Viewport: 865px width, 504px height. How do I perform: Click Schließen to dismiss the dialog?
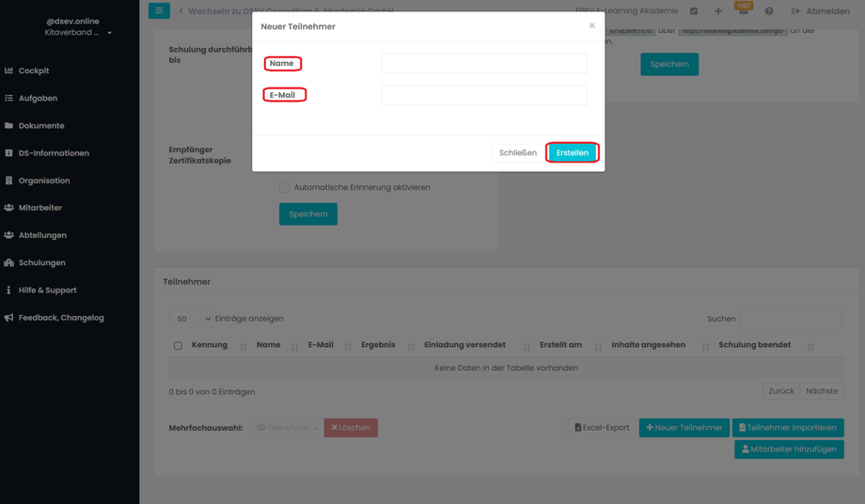pos(517,152)
